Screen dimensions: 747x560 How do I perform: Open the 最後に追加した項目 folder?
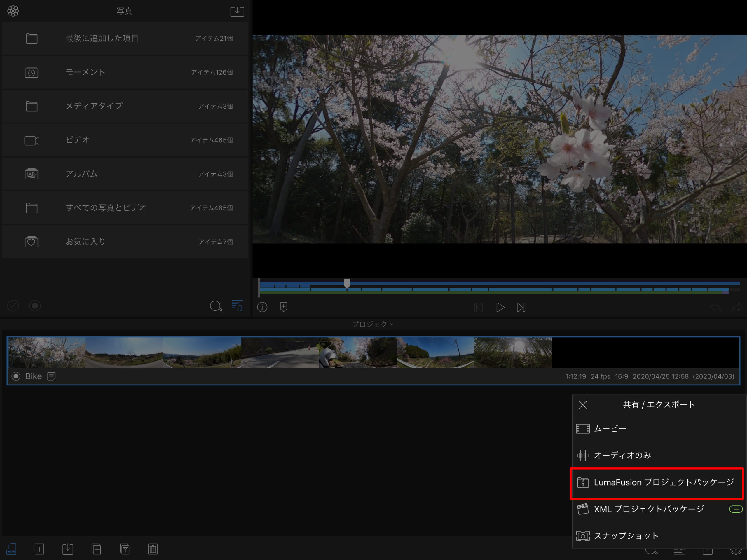pos(125,39)
